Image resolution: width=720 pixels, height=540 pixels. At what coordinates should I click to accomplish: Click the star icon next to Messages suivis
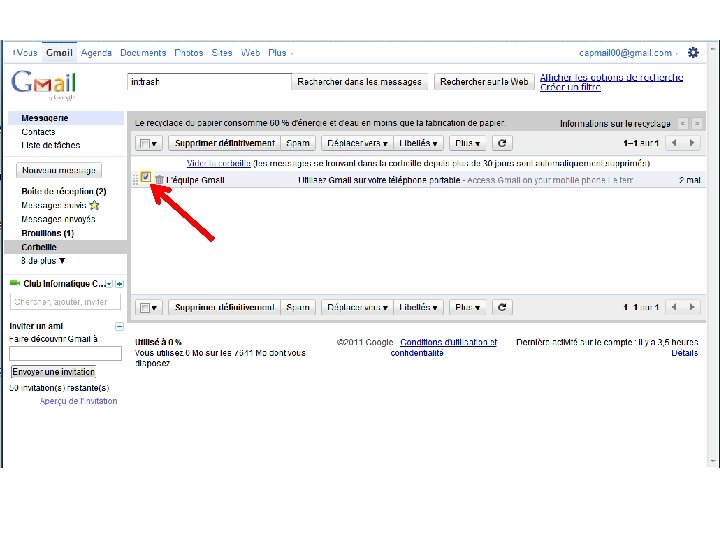(94, 205)
